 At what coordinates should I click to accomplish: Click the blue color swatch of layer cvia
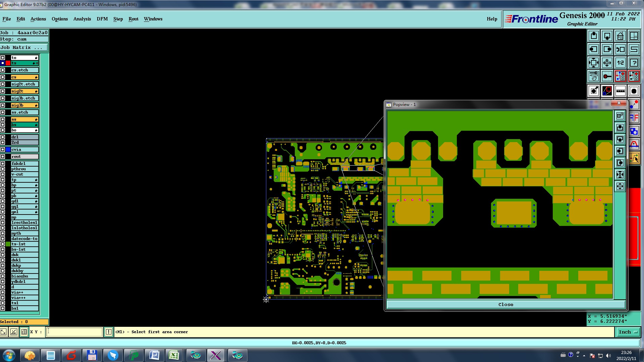pyautogui.click(x=8, y=149)
